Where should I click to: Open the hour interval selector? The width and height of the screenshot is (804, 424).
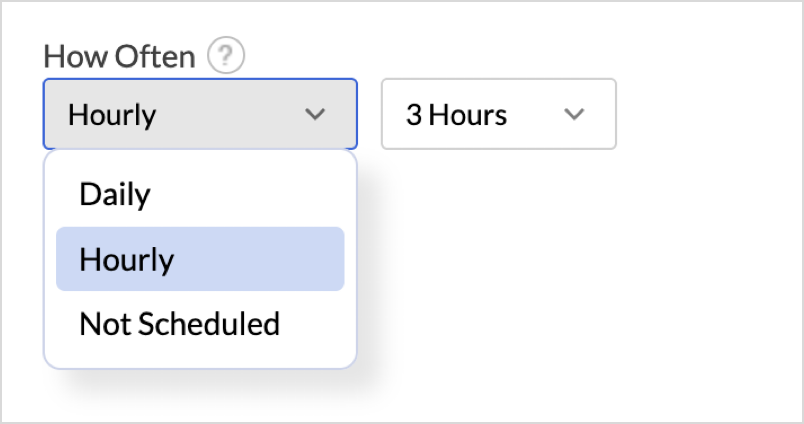coord(498,115)
